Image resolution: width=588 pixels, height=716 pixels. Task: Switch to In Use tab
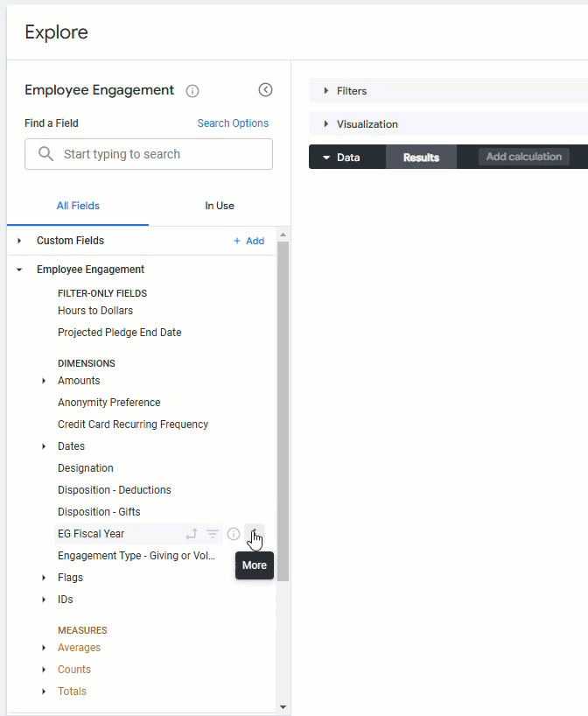[x=220, y=206]
